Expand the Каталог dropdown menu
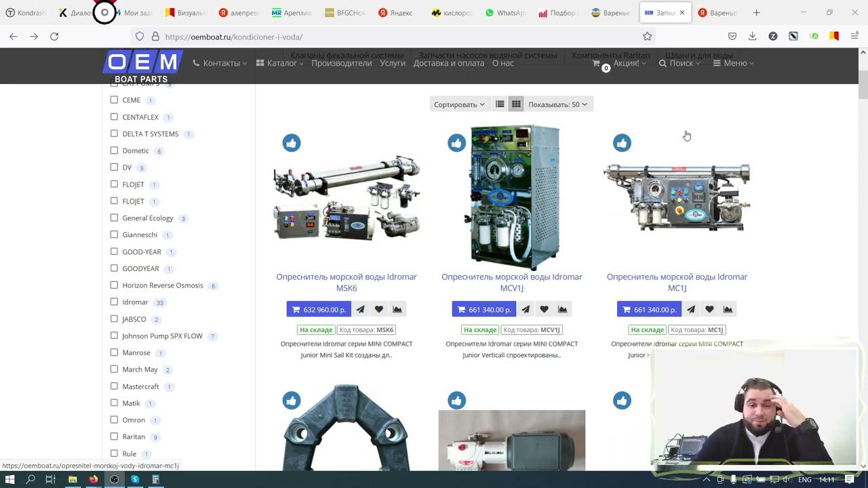Screen dimensions: 868x488 click(280, 63)
